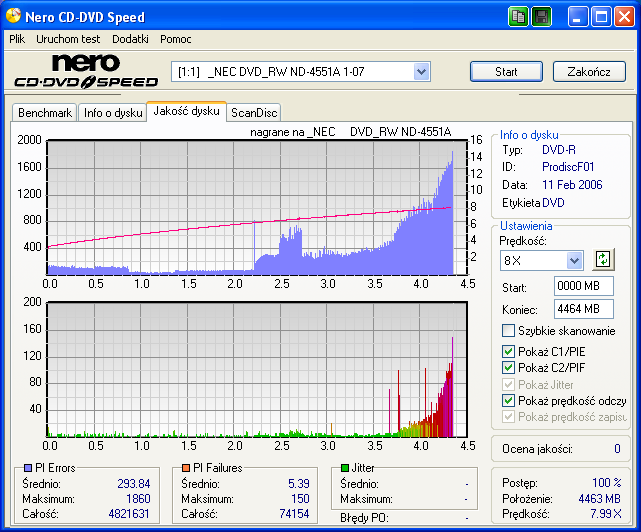Click the Postęp 100 % value
Viewport: 641px width, 532px height.
(607, 483)
